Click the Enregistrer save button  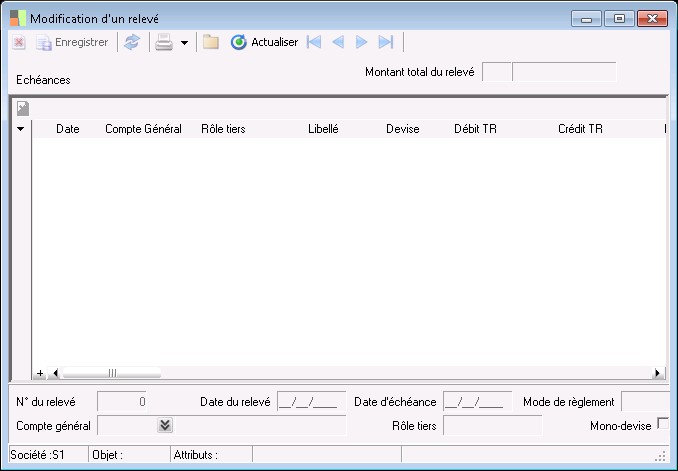tap(72, 43)
